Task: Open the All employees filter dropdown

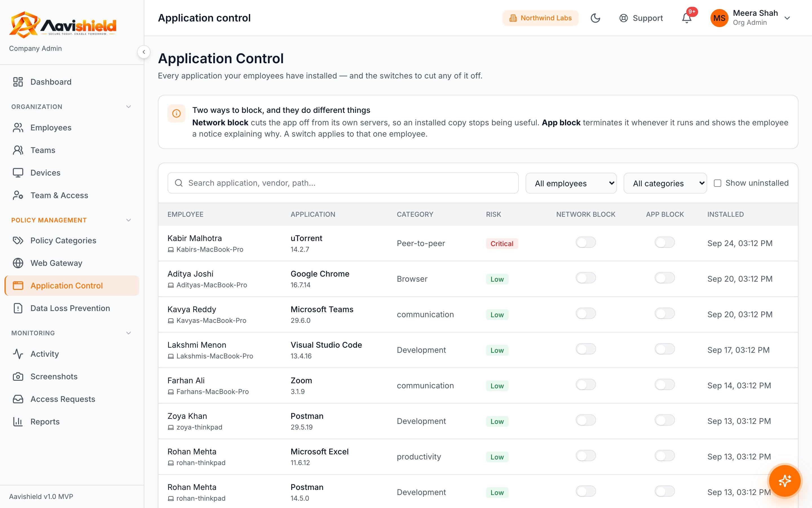Action: [571, 183]
